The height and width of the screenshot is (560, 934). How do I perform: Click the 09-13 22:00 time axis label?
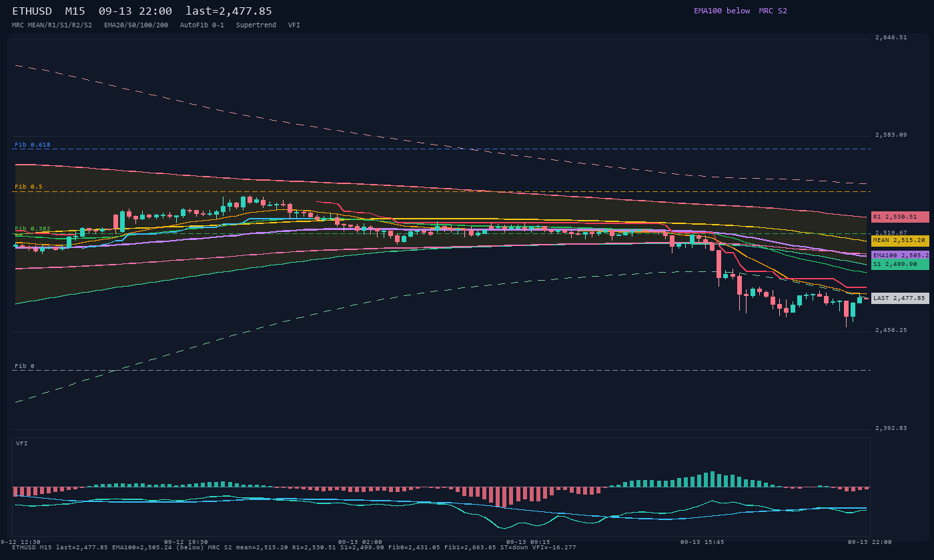870,542
